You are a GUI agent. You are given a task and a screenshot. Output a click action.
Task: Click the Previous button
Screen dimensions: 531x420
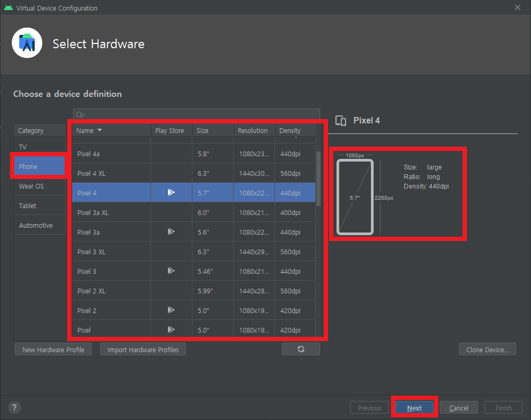(369, 407)
